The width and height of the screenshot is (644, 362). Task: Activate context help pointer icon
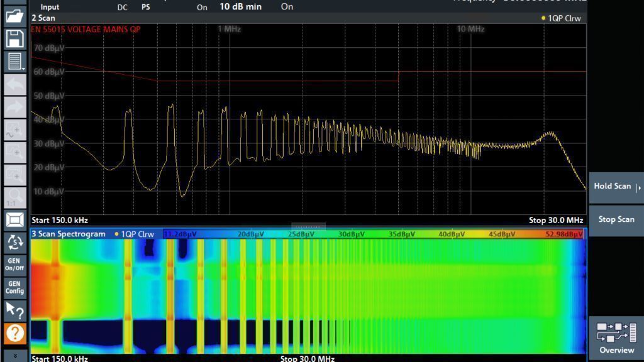(15, 310)
